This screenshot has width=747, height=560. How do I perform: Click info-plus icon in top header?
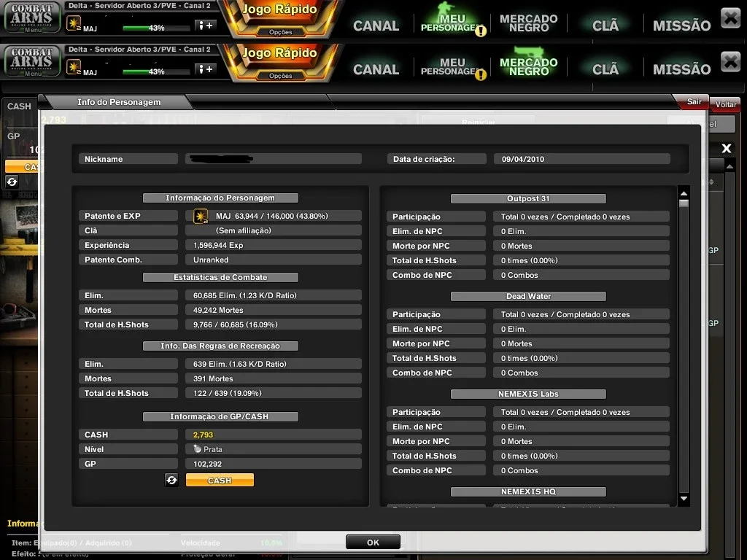[x=206, y=26]
